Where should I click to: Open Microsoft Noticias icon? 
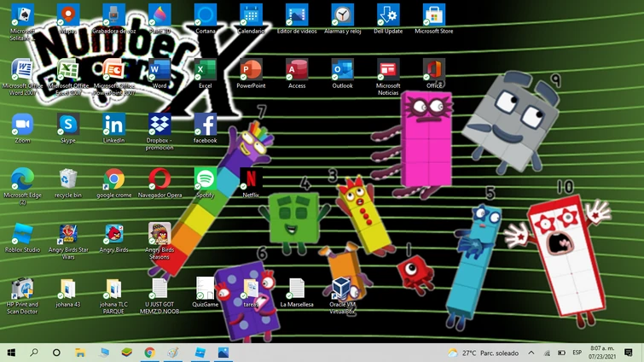coord(388,70)
